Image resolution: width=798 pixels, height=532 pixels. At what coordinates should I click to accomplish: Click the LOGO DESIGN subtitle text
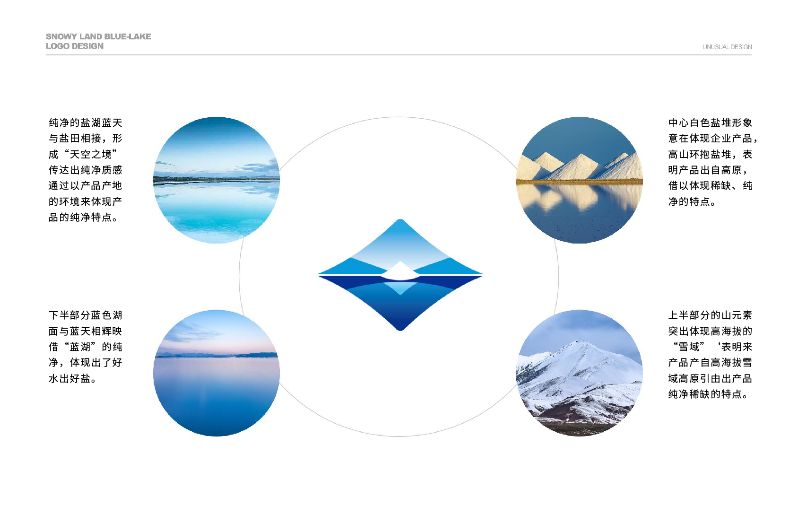(75, 46)
